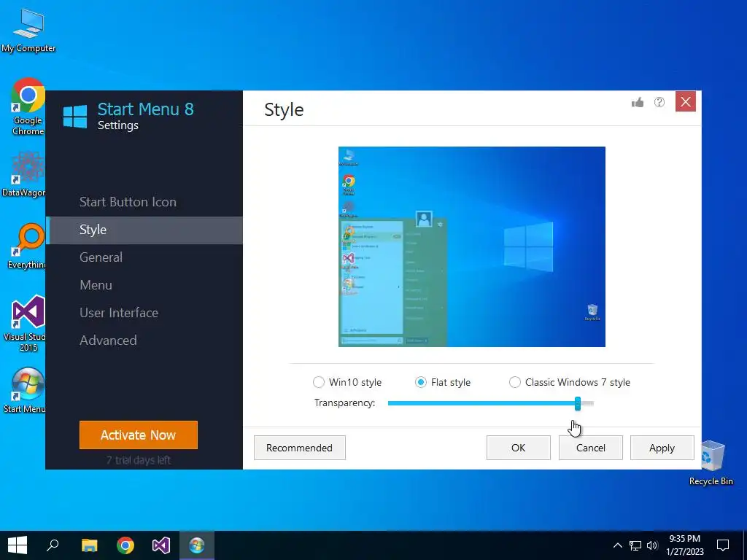747x560 pixels.
Task: Click the Cancel button
Action: click(591, 448)
